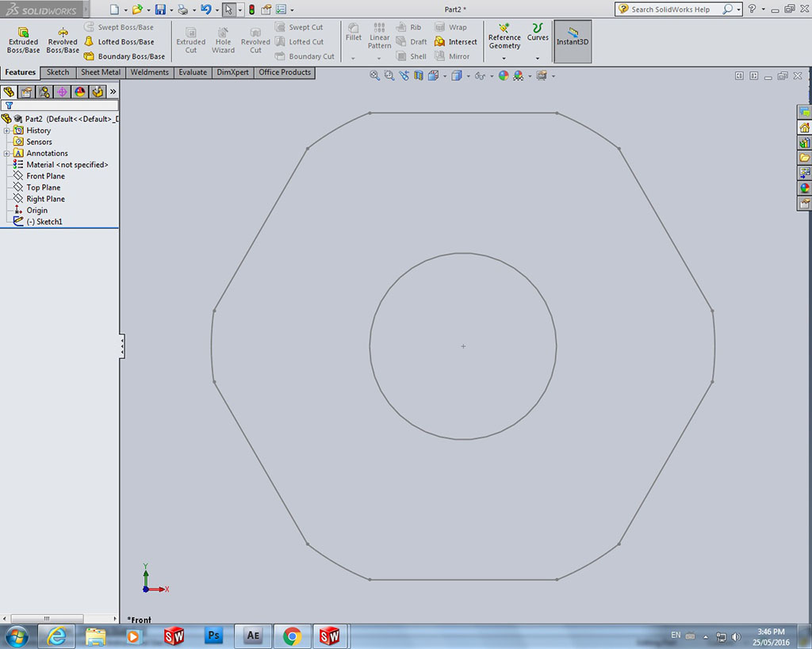Expand the History tree node
Screen dimensions: 812x649
coord(7,131)
